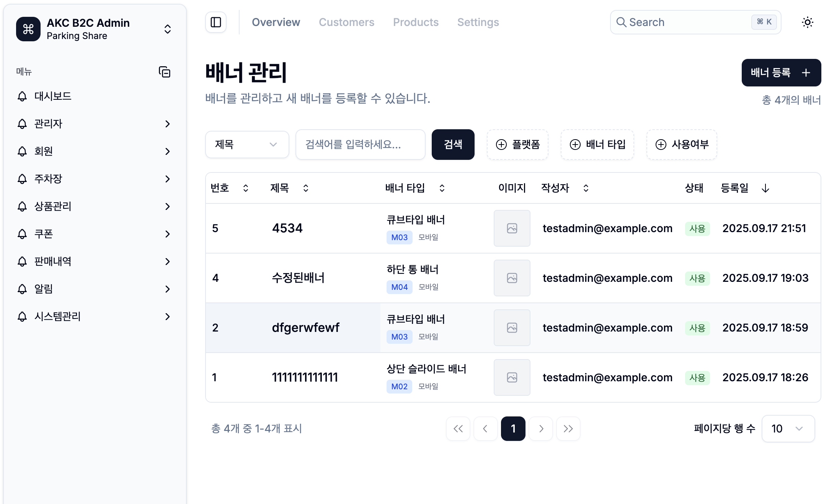This screenshot has width=829, height=504.
Task: Open search with the magnifier icon
Action: 621,22
